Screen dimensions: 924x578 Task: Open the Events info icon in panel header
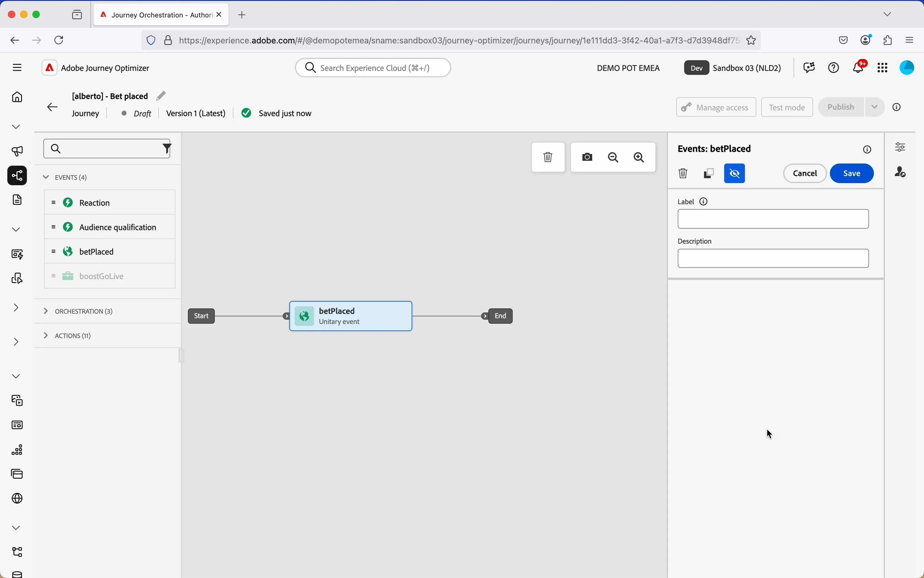(x=868, y=149)
